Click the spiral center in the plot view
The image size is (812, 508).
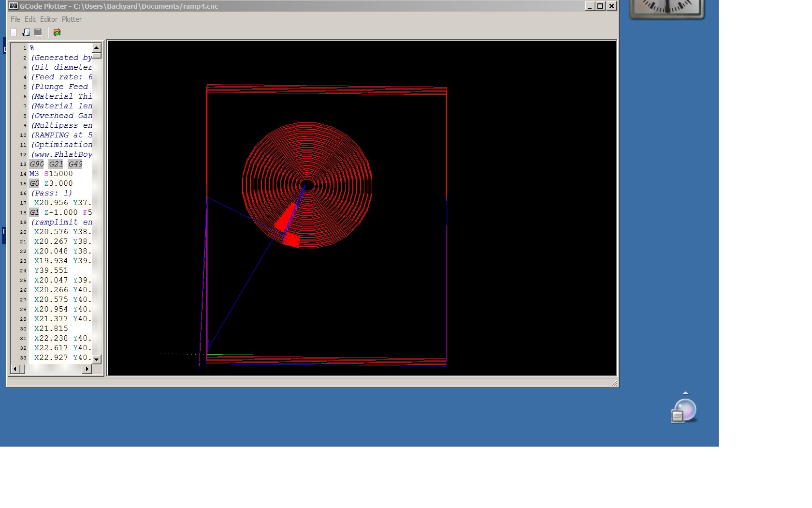307,185
